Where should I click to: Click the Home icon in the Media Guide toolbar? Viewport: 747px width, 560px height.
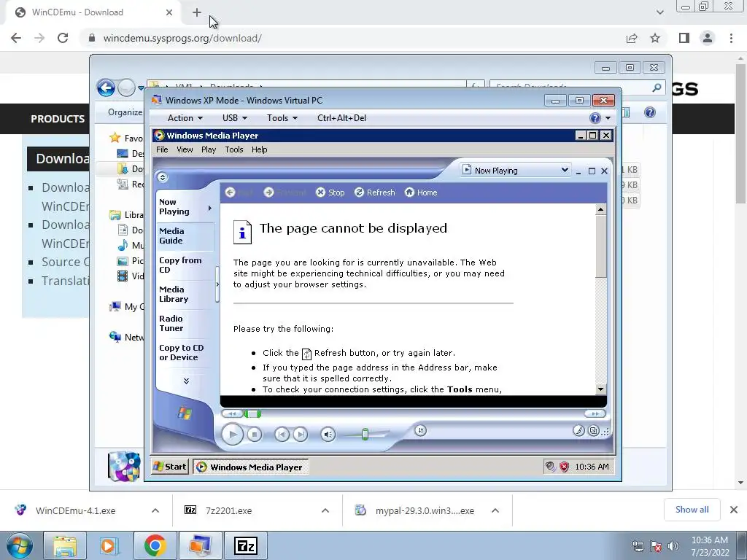tap(409, 192)
